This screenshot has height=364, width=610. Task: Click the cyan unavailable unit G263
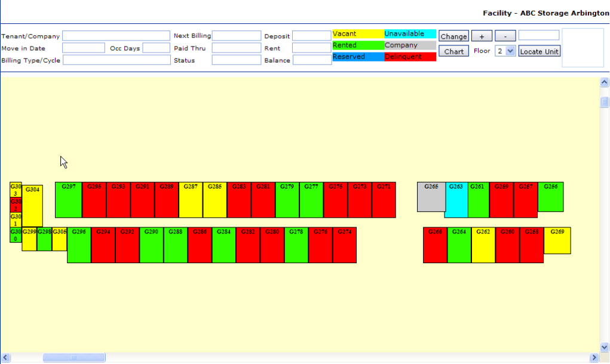point(456,200)
